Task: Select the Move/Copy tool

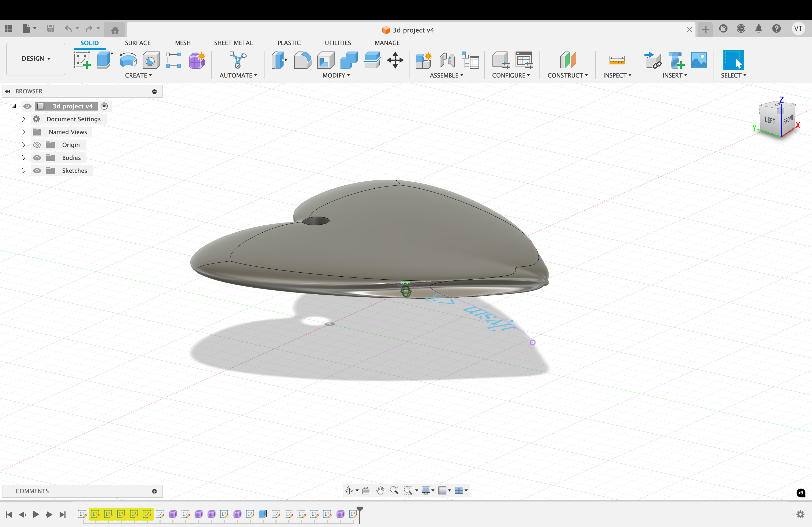Action: [395, 60]
